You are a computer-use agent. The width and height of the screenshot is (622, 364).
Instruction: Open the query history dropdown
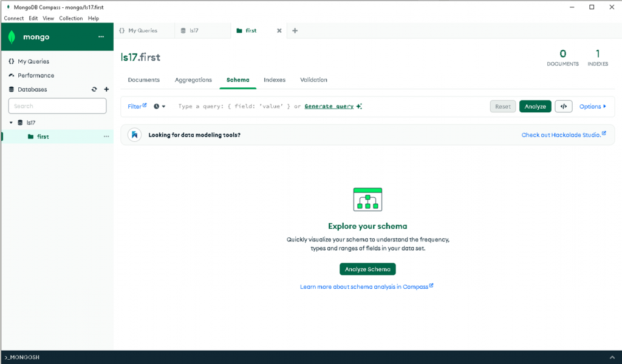tap(160, 106)
